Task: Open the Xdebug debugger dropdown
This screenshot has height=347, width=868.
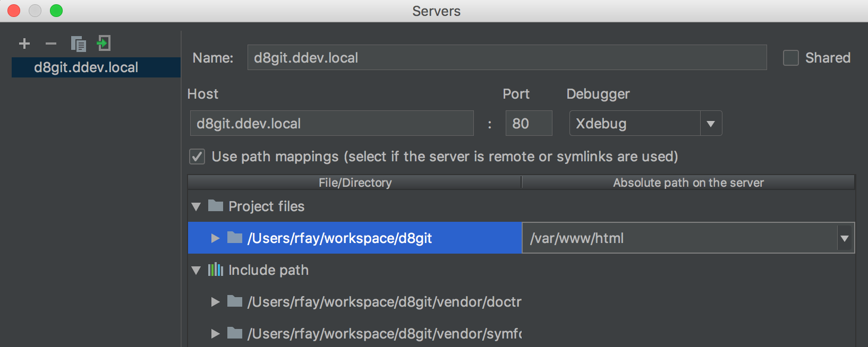Action: pos(710,124)
